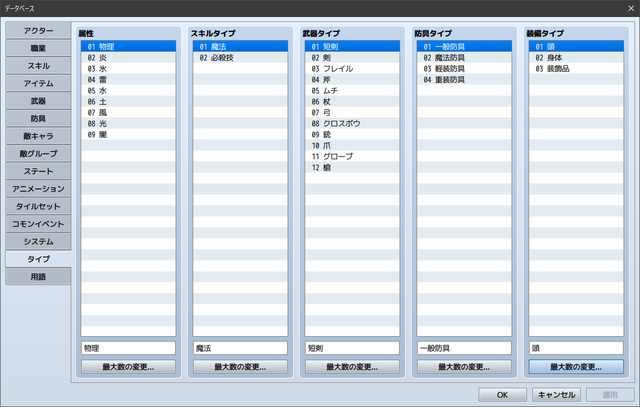Select armor type 03 軽装防具
Viewport: 640px width, 407px height.
(464, 69)
